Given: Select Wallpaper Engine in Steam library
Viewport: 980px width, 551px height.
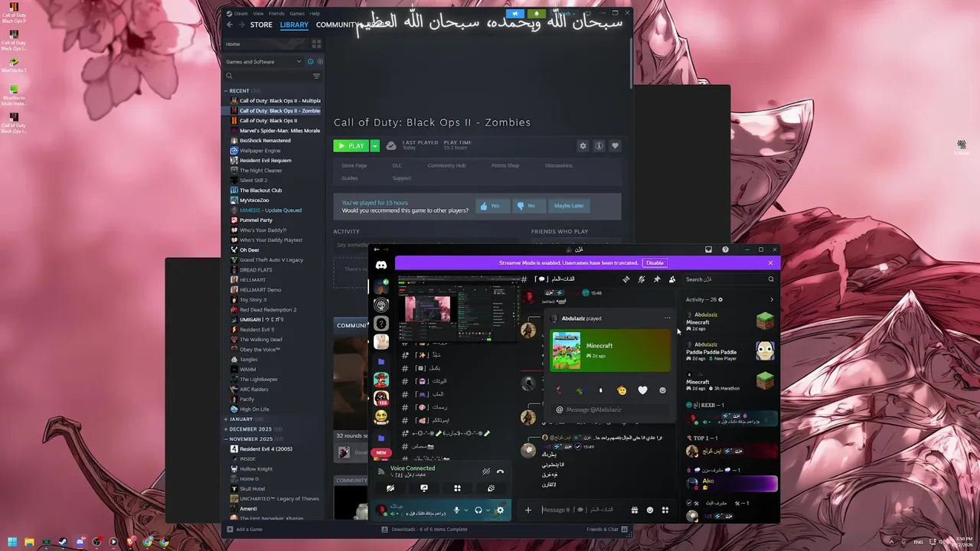Looking at the screenshot, I should (260, 151).
